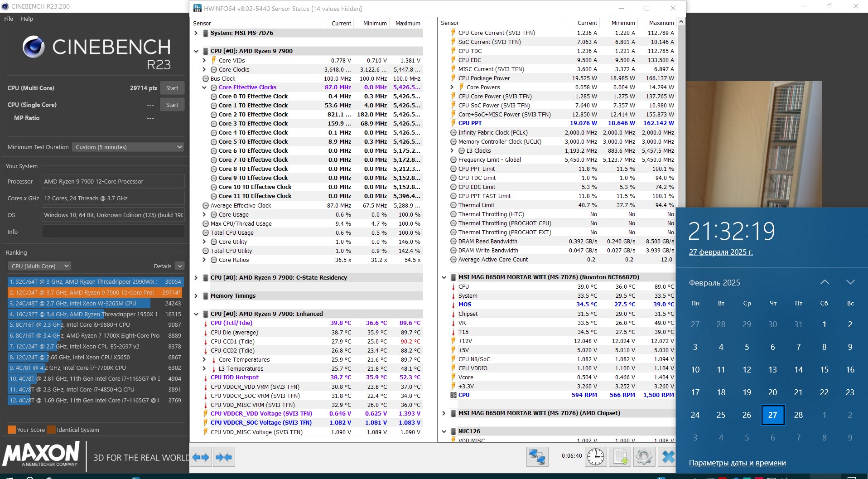This screenshot has height=479, width=868.
Task: Select Intel Xeon W-3265M ranking row
Action: 96,304
